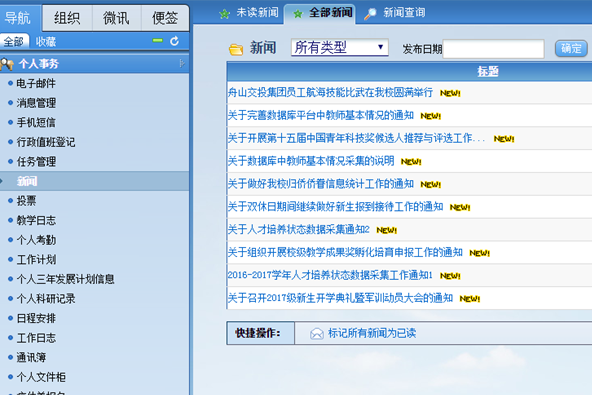
Task: Click 标记所有新闻为已读 link
Action: coord(372,333)
